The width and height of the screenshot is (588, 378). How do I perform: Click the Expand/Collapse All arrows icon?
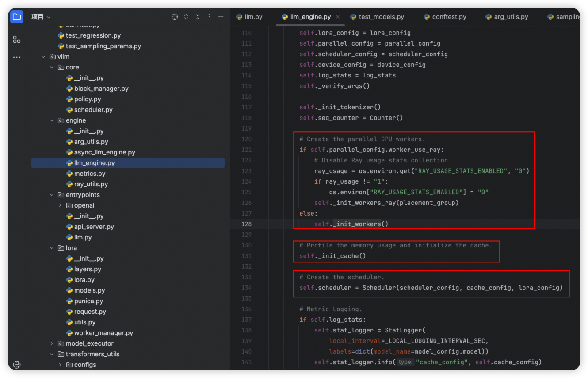pyautogui.click(x=186, y=17)
